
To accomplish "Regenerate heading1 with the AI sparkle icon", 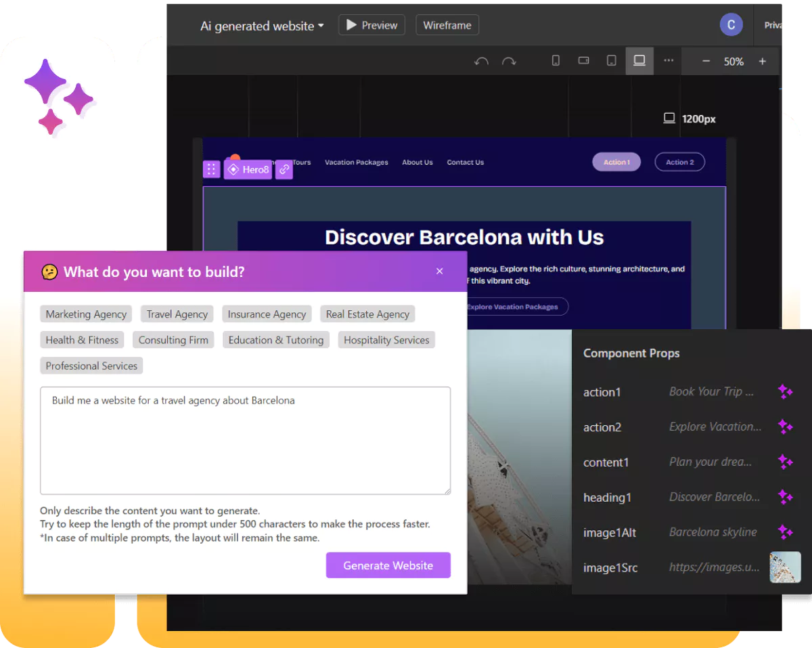I will 785,497.
